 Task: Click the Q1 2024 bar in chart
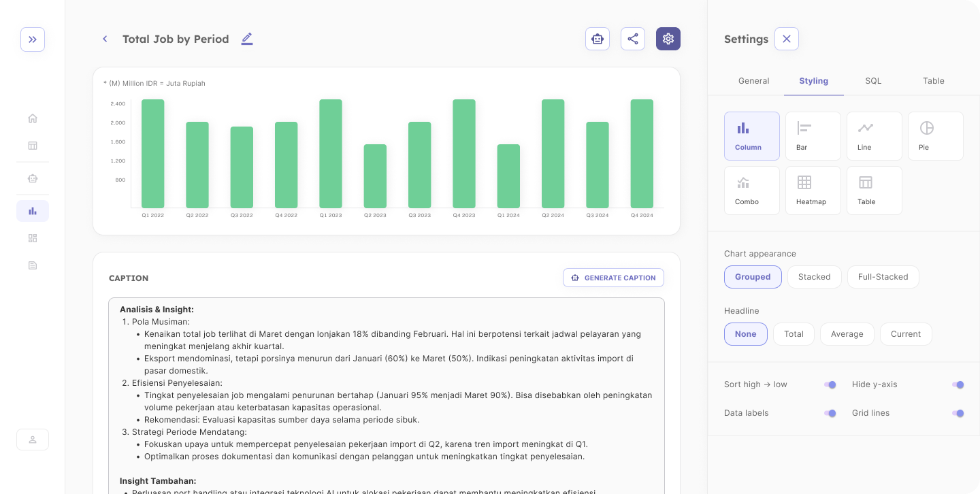(x=508, y=176)
